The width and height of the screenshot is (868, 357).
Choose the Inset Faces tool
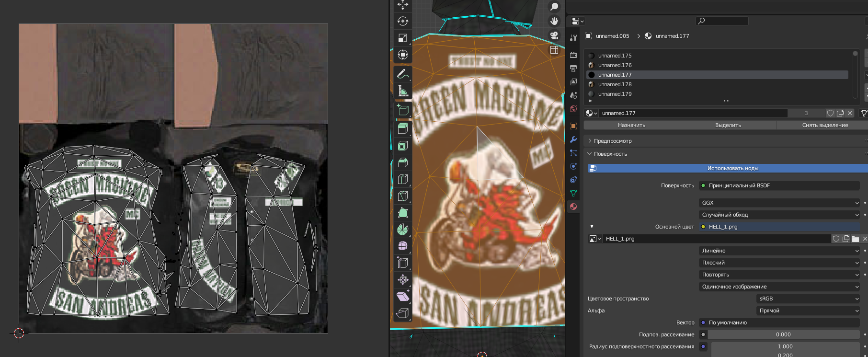coord(402,146)
